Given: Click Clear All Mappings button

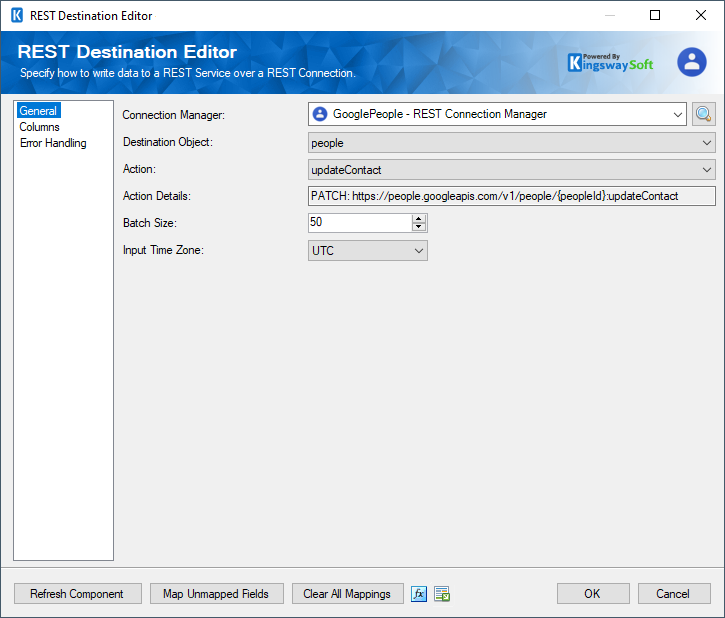Looking at the screenshot, I should (348, 594).
